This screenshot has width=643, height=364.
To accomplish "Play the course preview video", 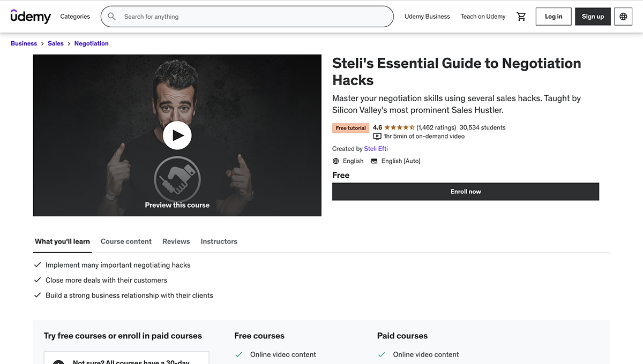I will [x=177, y=135].
